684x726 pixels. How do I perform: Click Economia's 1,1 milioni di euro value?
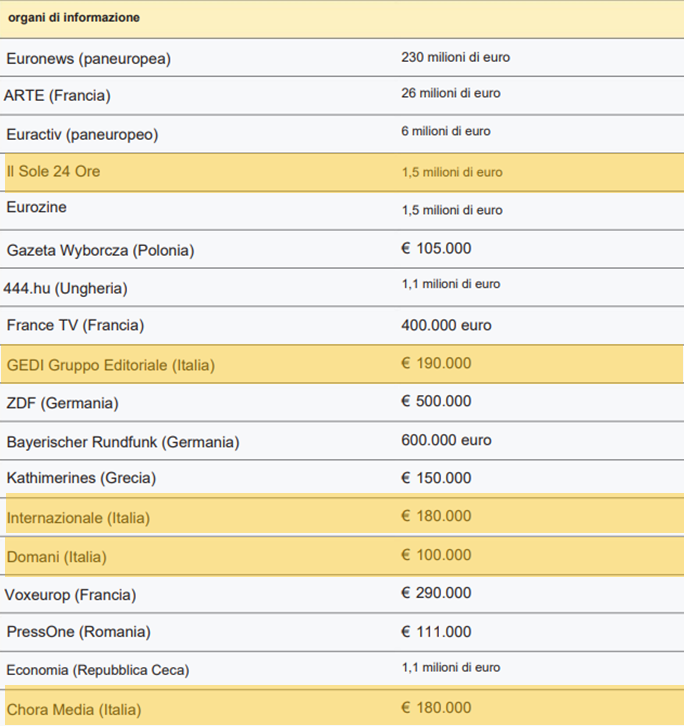(x=451, y=667)
